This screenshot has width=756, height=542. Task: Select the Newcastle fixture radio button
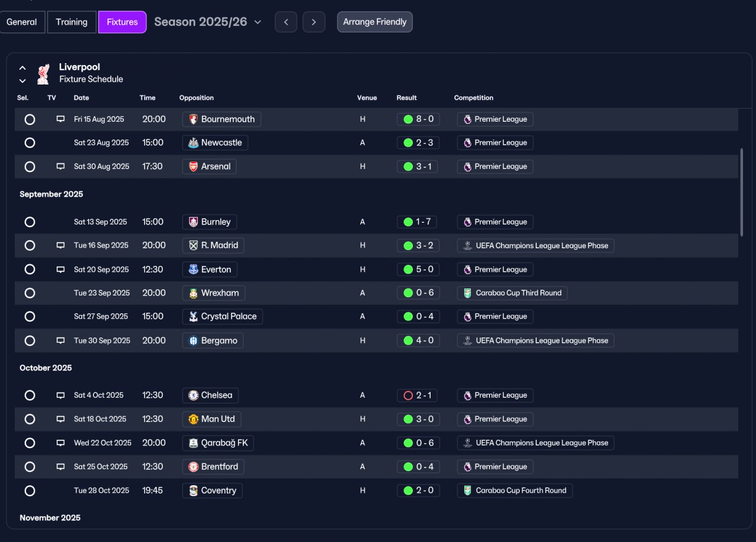(x=30, y=143)
